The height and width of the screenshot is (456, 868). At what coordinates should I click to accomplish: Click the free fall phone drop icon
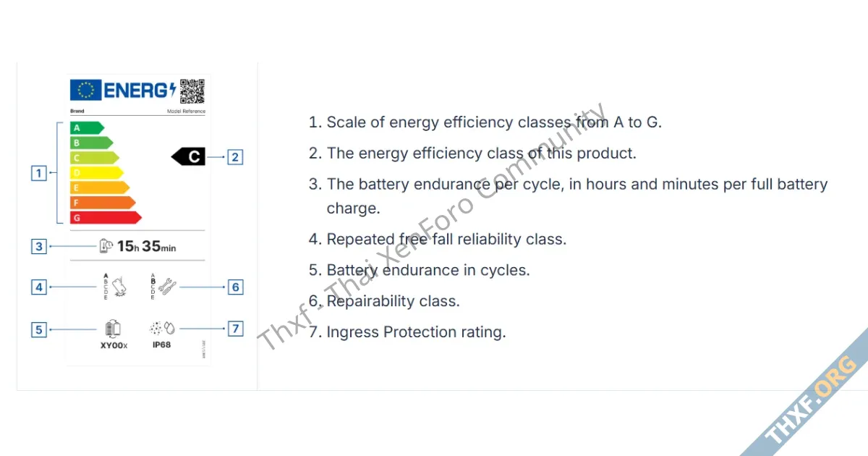(x=119, y=286)
